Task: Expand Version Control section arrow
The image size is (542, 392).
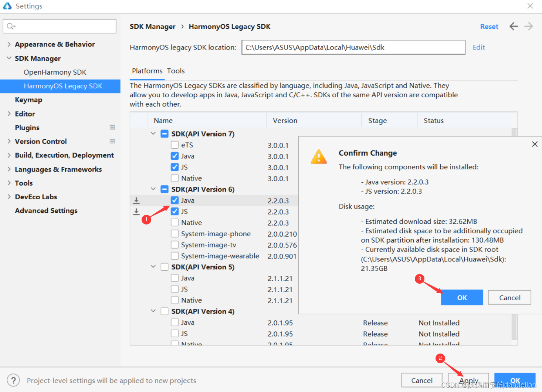Action: 9,141
